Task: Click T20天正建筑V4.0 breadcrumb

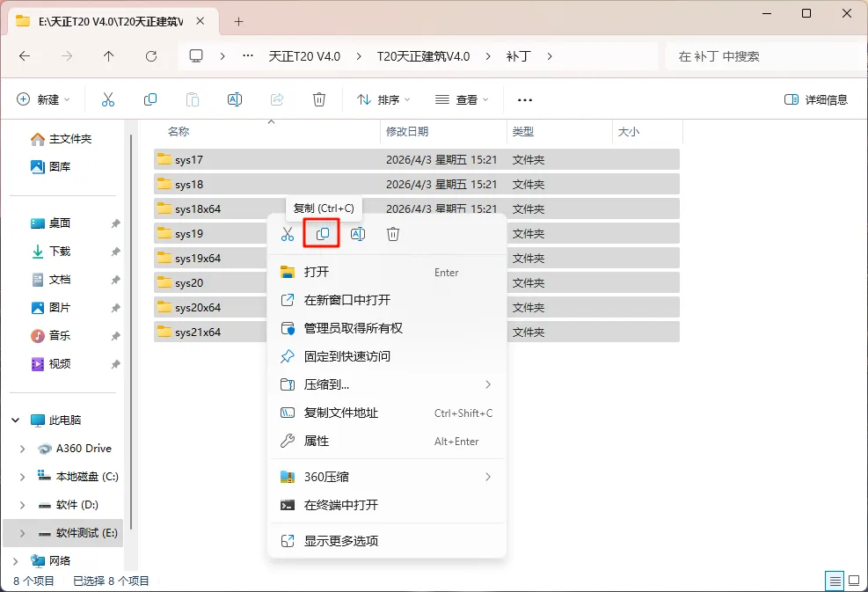Action: [x=423, y=56]
